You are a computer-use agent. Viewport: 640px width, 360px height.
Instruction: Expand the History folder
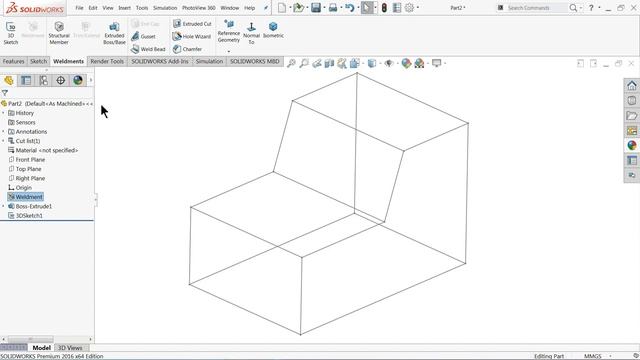[x=3, y=113]
